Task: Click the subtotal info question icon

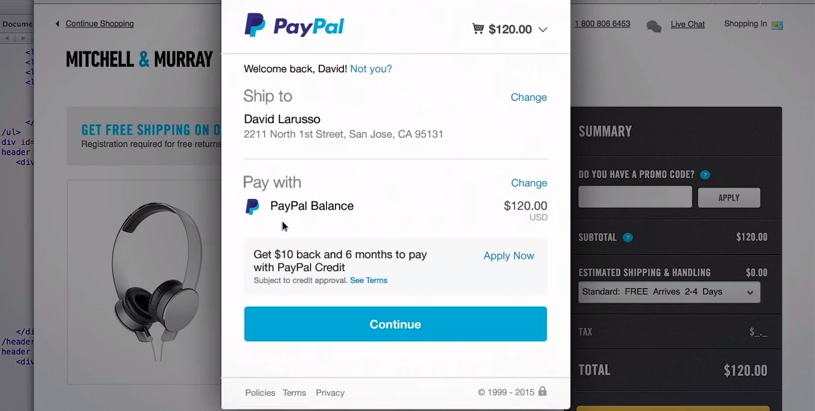Action: pyautogui.click(x=628, y=238)
